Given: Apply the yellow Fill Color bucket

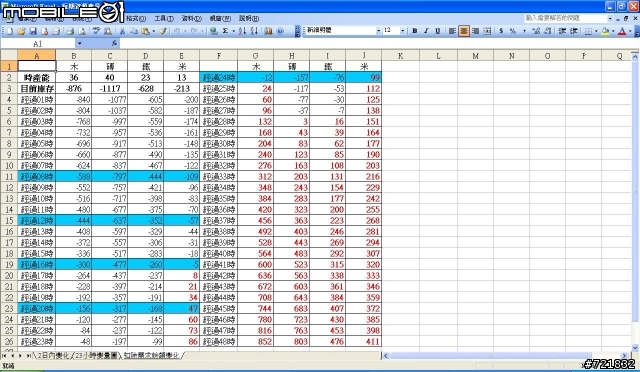Looking at the screenshot, I should 605,31.
